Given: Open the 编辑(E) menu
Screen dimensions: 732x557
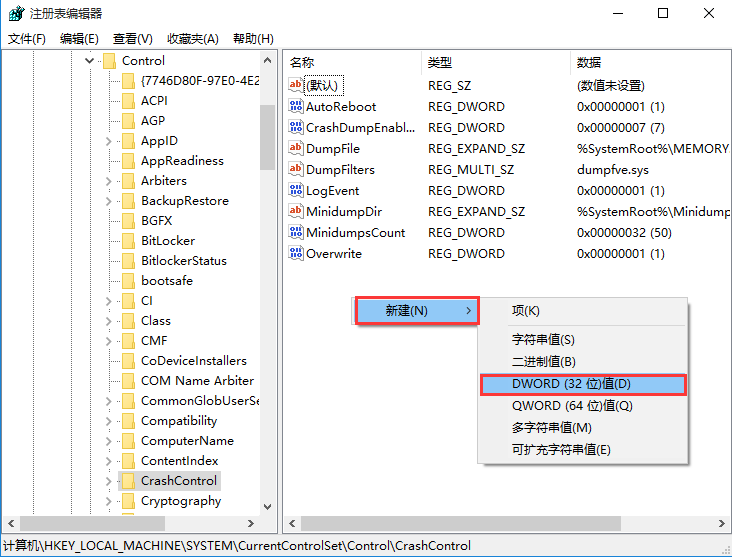Looking at the screenshot, I should [x=79, y=39].
